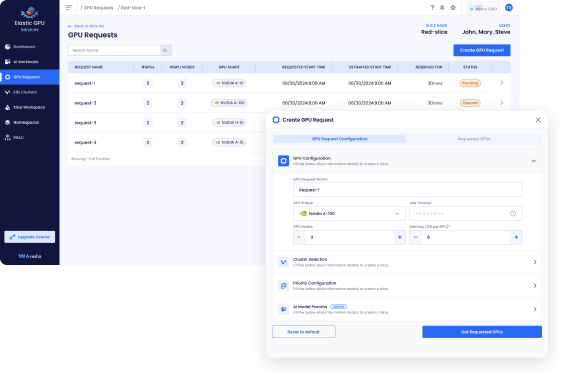Click the Avesha logo in sidebar
The width and height of the screenshot is (567, 381).
click(x=30, y=256)
